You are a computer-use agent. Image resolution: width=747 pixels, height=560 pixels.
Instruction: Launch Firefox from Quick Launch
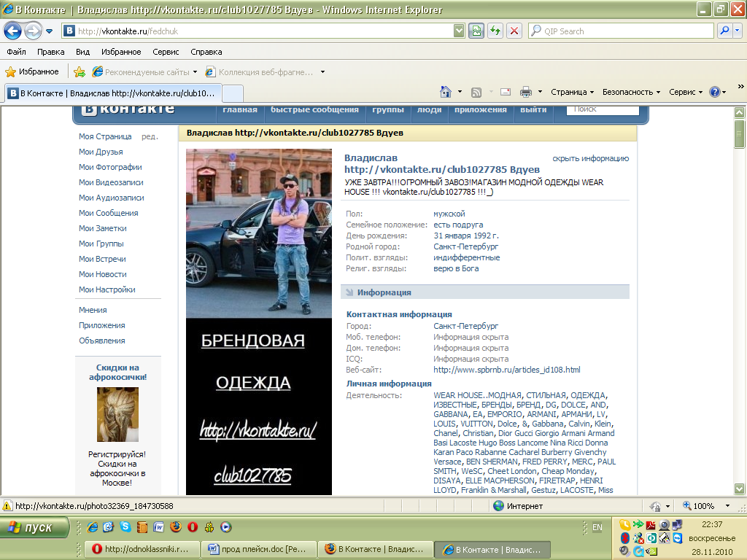[x=176, y=526]
